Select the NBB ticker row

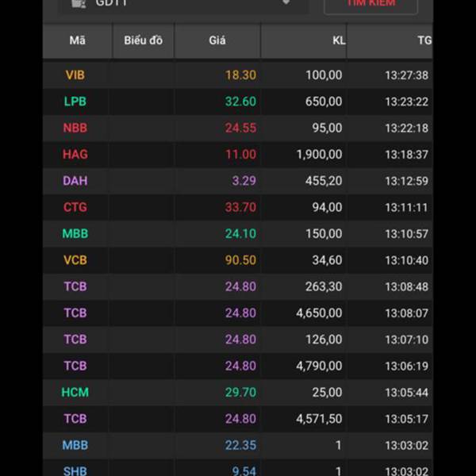point(75,128)
